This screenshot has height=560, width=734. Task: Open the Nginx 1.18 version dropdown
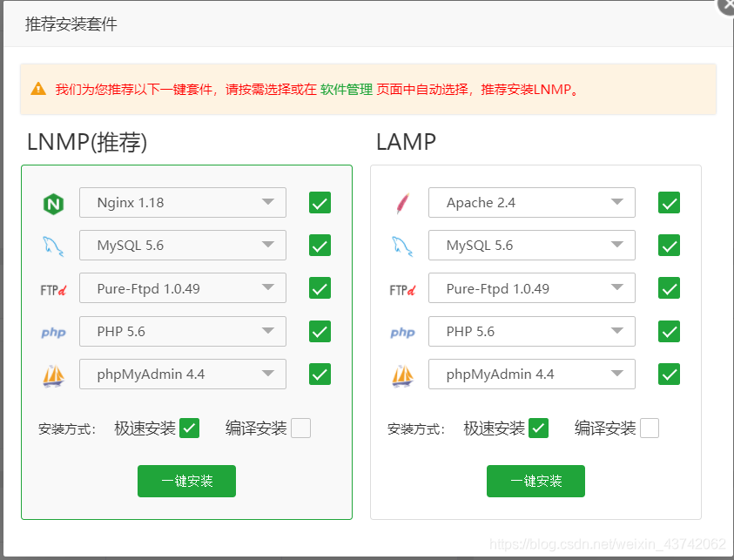183,202
